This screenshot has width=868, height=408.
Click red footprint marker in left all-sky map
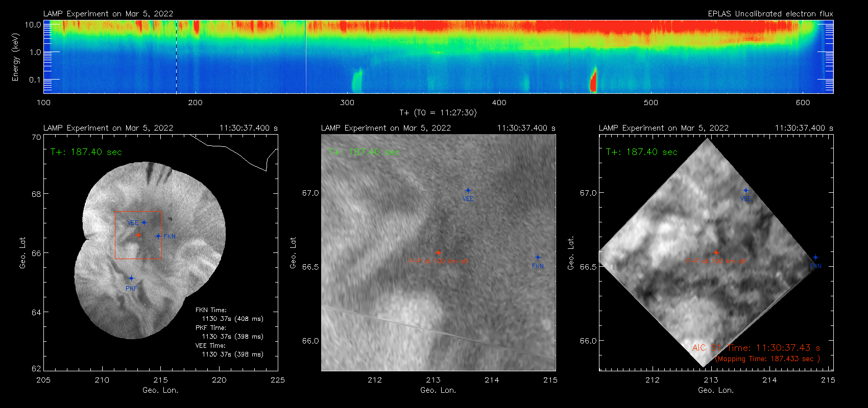point(138,235)
